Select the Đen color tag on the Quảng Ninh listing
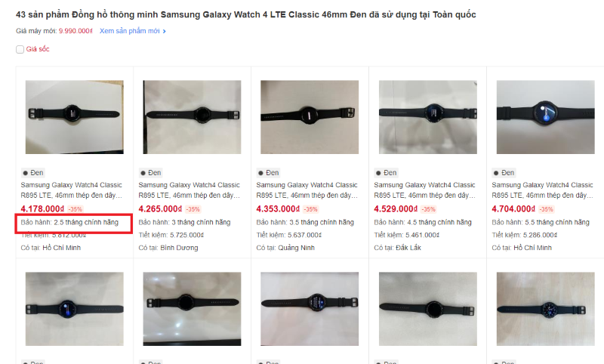The height and width of the screenshot is (364, 604). tap(269, 173)
